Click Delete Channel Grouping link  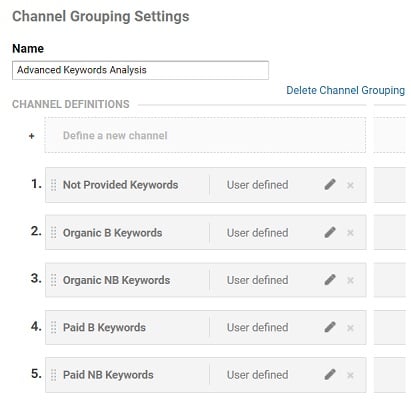click(346, 90)
